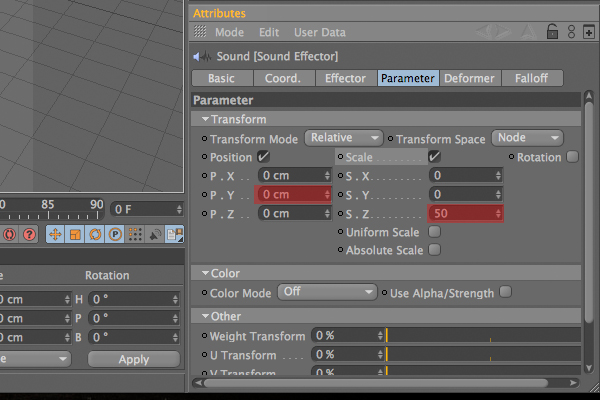Select the Rotate tool icon

tap(95, 234)
